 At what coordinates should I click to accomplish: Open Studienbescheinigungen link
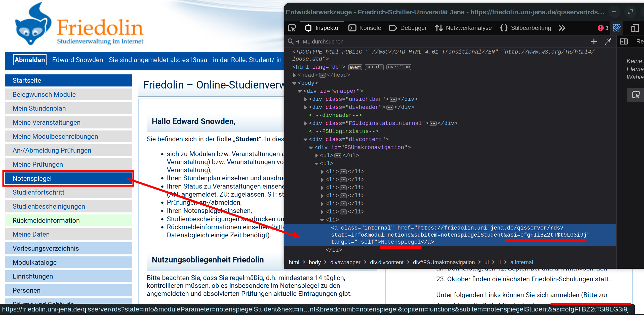(68, 206)
